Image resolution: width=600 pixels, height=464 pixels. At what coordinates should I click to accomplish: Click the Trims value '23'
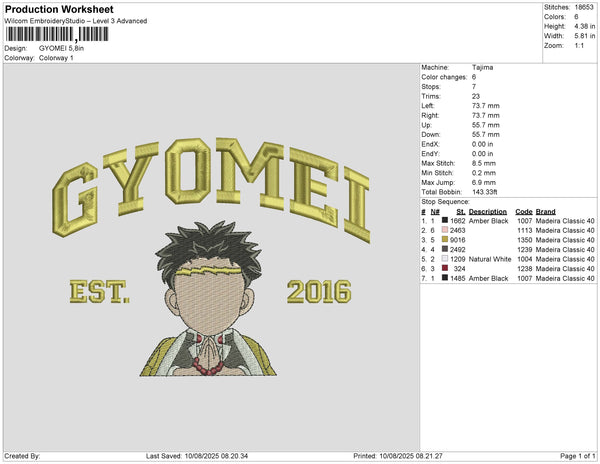coord(476,96)
